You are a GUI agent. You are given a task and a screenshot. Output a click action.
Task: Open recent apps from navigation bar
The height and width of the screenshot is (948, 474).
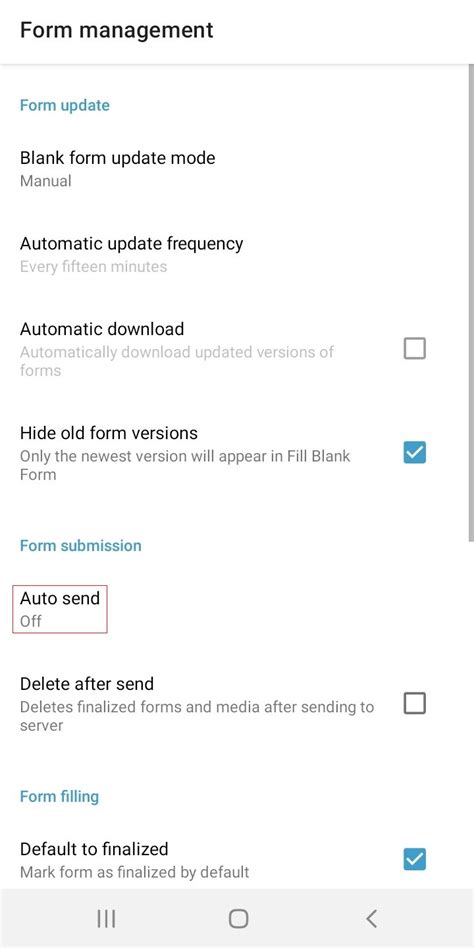pos(106,918)
